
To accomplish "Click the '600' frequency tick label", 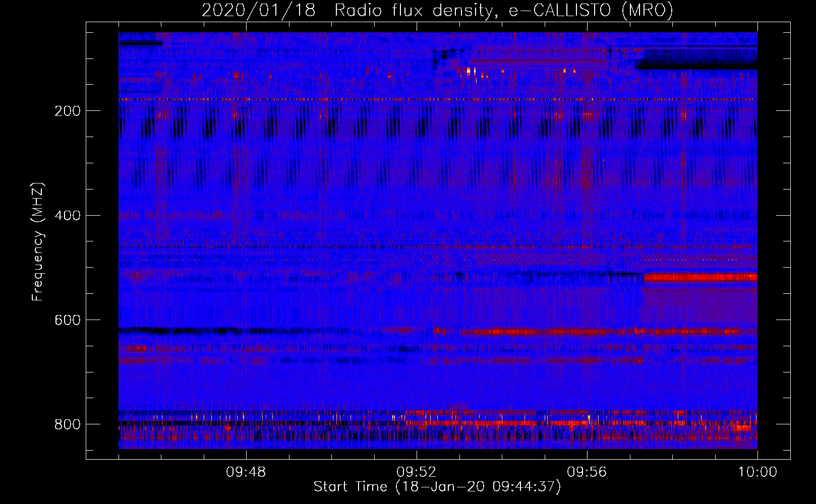I will click(x=67, y=320).
